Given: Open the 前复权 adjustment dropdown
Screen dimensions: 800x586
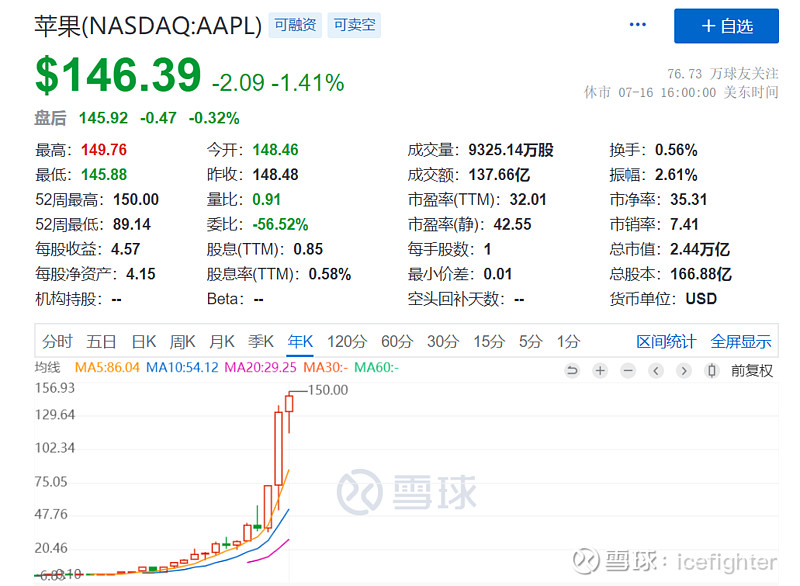Looking at the screenshot, I should 752,370.
